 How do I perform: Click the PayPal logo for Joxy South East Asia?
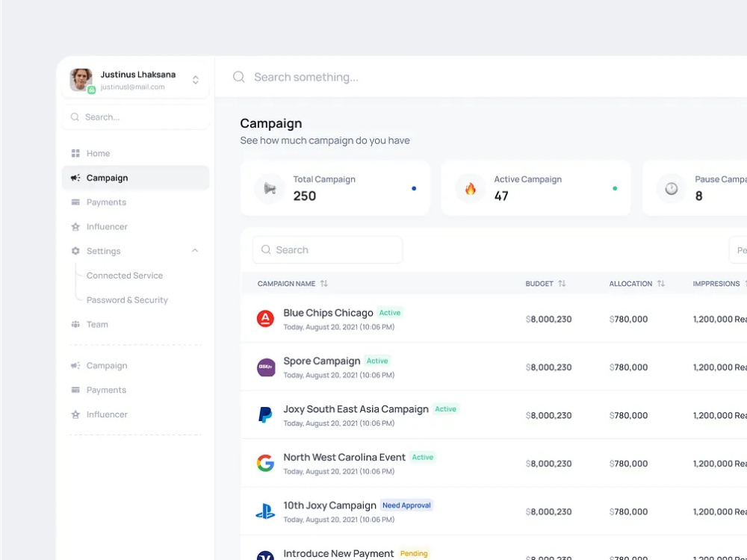point(265,414)
